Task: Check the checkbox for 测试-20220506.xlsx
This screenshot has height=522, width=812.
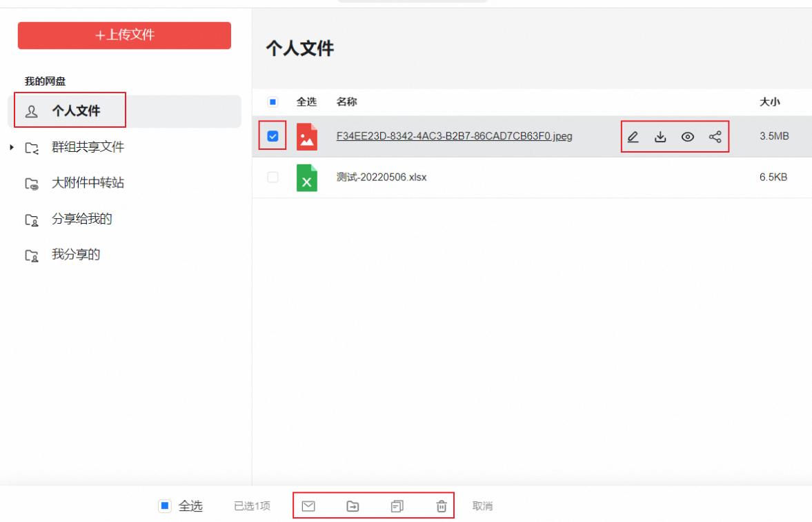Action: [272, 177]
